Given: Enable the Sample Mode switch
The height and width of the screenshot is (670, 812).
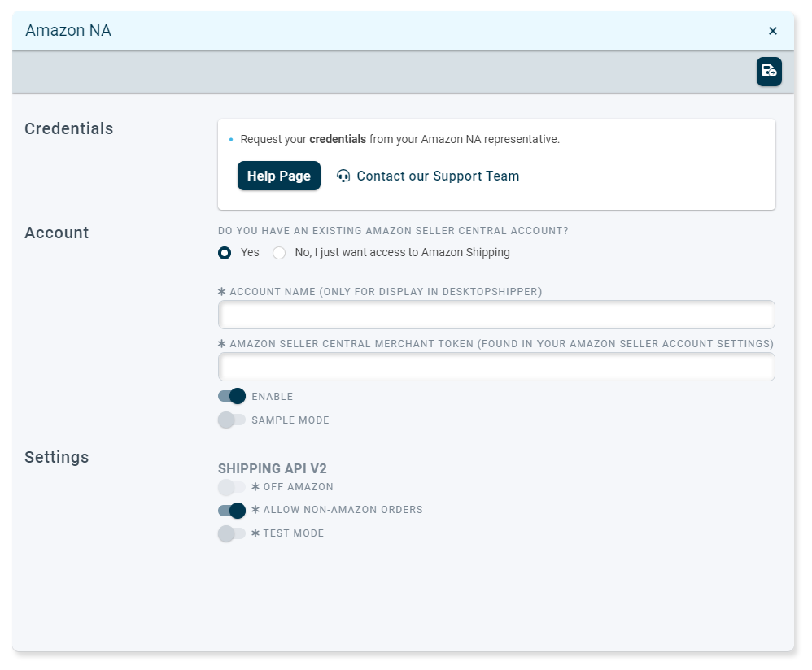Looking at the screenshot, I should (x=232, y=420).
